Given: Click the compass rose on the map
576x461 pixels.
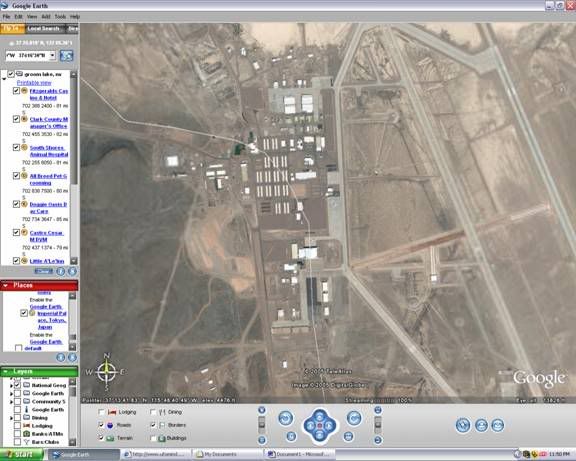Looking at the screenshot, I should pyautogui.click(x=107, y=372).
